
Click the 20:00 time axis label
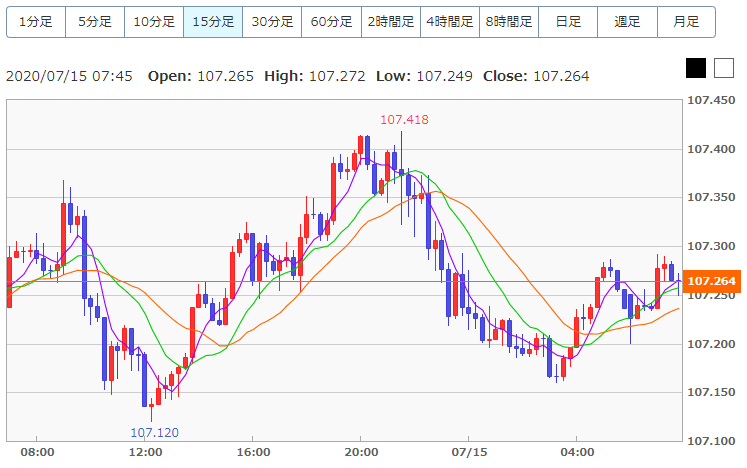[x=361, y=452]
